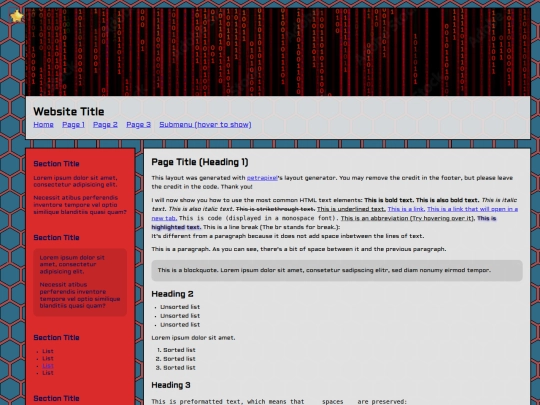Click the blockquote starting 'This is a blockquote'
This screenshot has height=405, width=540.
[x=337, y=270]
